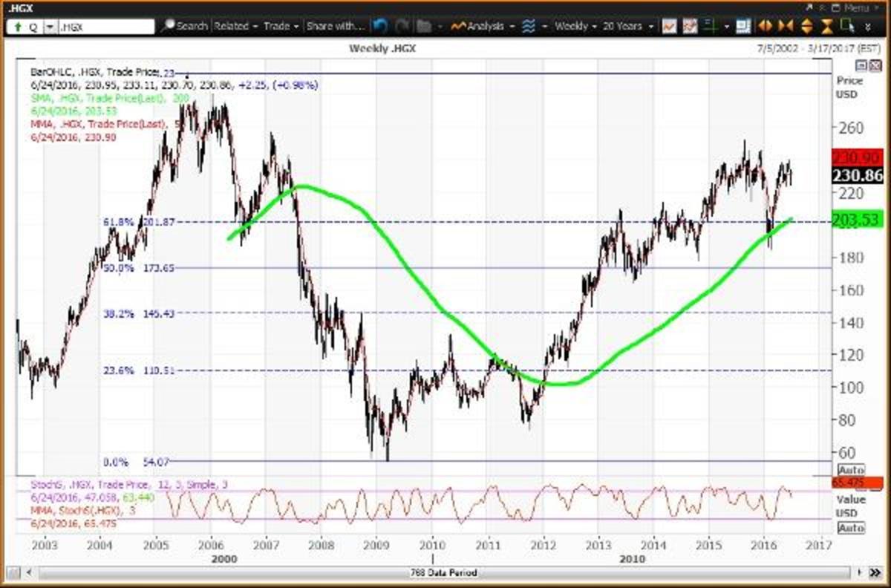Select the BarOHLC .HGX Trade Price legend
Image resolution: width=891 pixels, height=588 pixels.
tap(94, 72)
